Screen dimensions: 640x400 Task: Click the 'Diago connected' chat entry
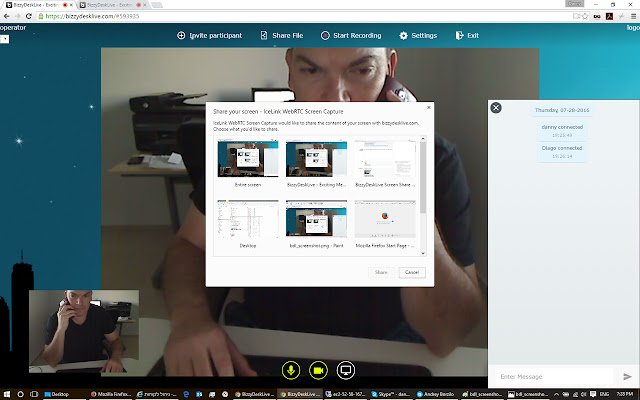(x=562, y=152)
